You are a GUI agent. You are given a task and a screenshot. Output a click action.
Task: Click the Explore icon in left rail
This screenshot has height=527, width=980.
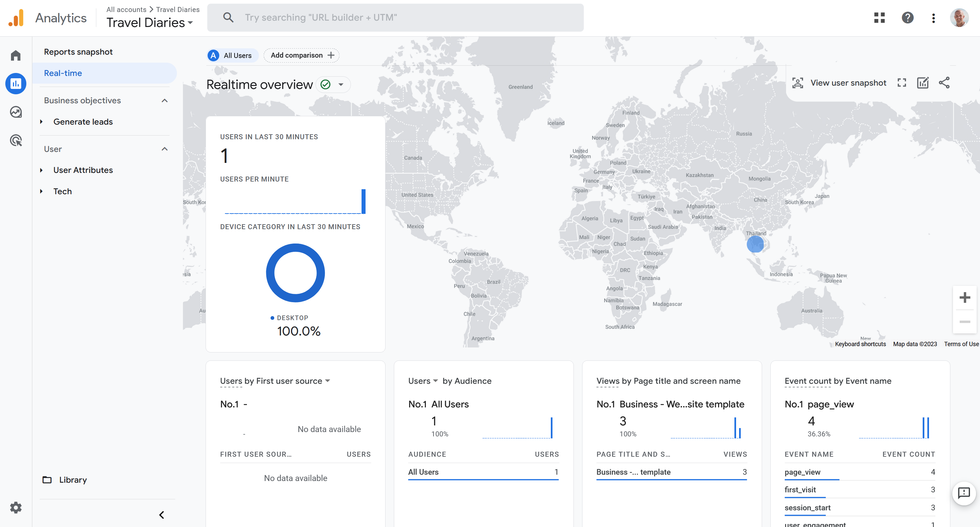[16, 112]
